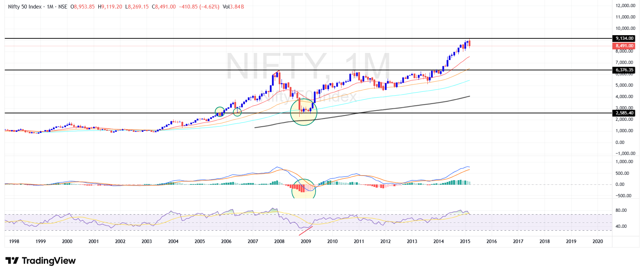Click the 2011 year on time axis
The width and height of the screenshot is (644, 274).
359,241
